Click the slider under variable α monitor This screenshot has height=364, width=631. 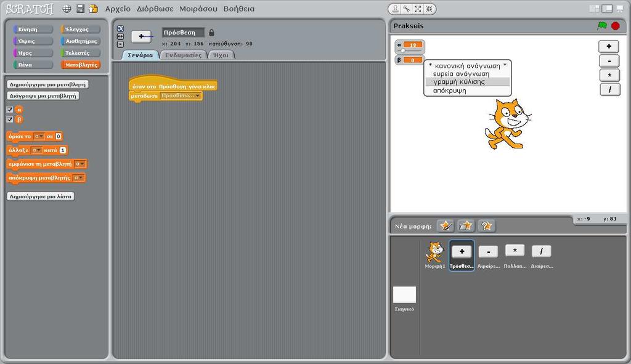click(x=410, y=51)
